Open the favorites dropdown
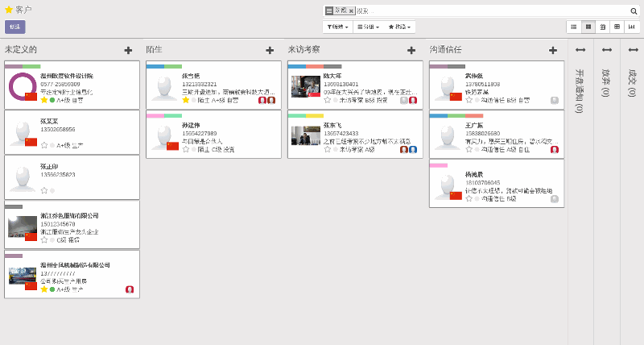The image size is (644, 345). click(x=400, y=27)
